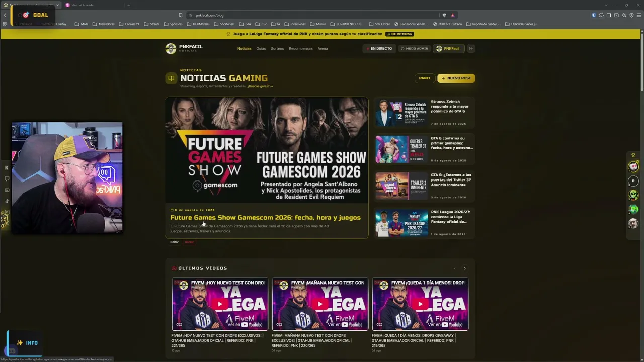644x362 pixels.
Task: Open the Tráiler 3 anuncio inminente headline
Action: (451, 179)
